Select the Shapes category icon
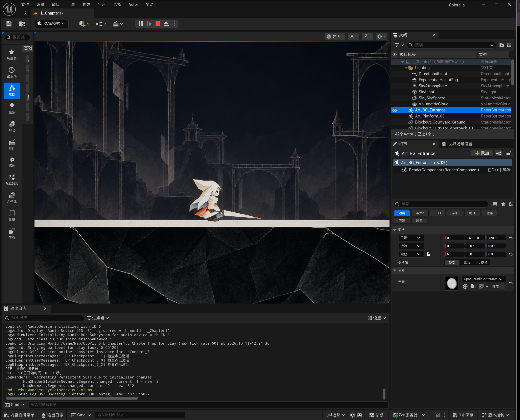 tap(12, 127)
